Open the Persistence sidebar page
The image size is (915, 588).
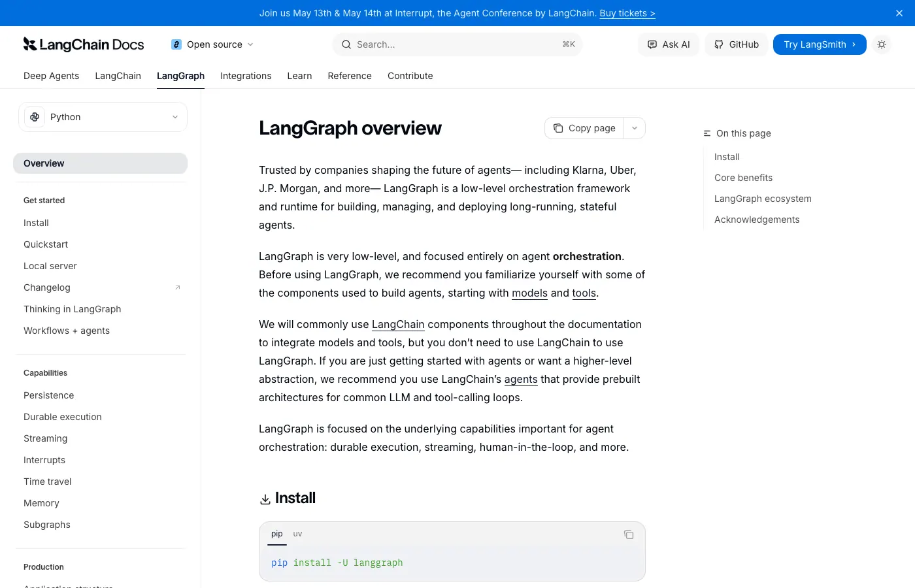coord(49,395)
